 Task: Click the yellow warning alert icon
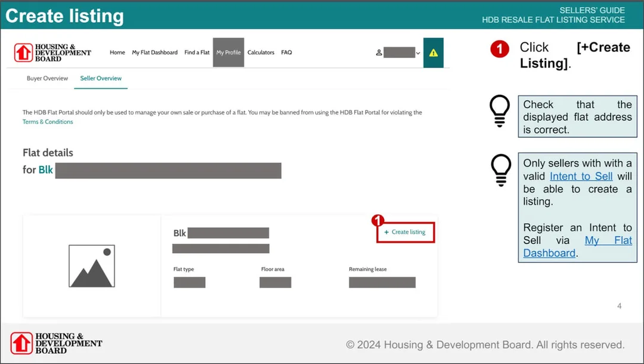(434, 53)
